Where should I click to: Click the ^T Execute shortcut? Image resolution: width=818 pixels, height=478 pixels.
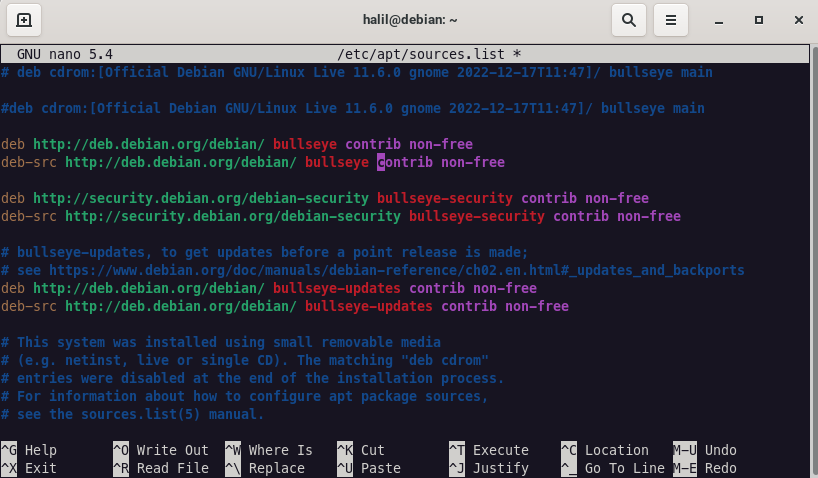point(489,450)
